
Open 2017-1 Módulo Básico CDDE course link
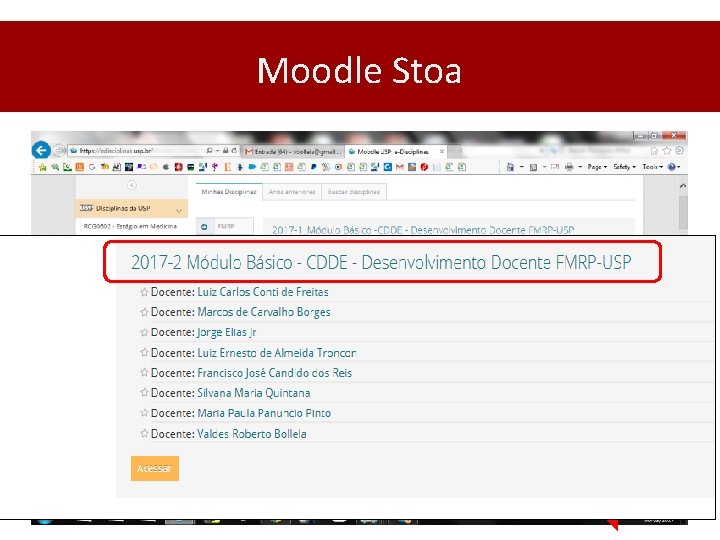tap(423, 230)
